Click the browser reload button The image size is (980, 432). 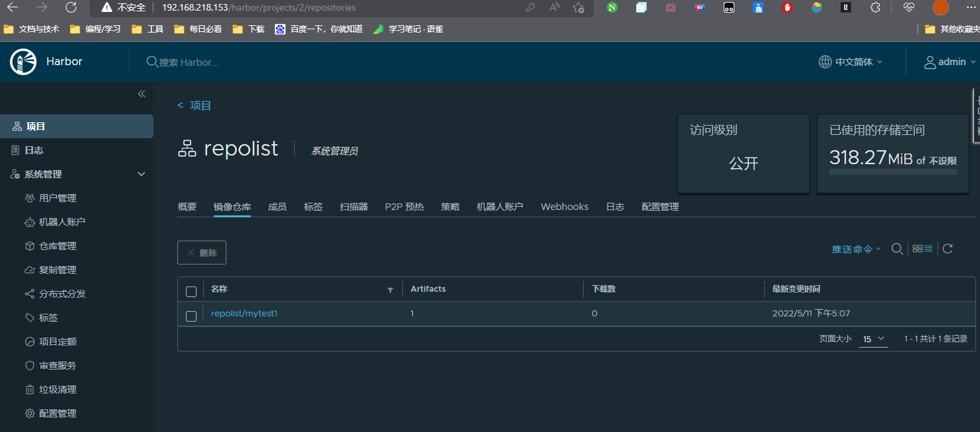tap(71, 7)
